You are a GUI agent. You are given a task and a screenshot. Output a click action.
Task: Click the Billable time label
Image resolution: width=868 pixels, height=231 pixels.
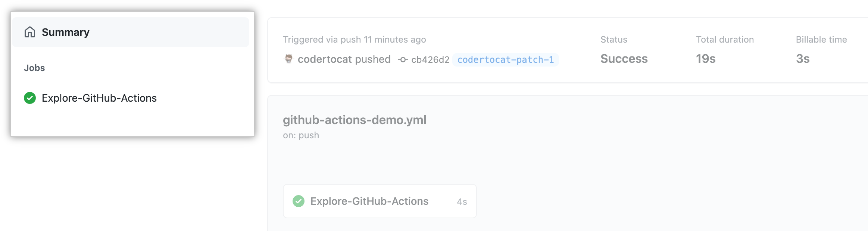coord(821,40)
